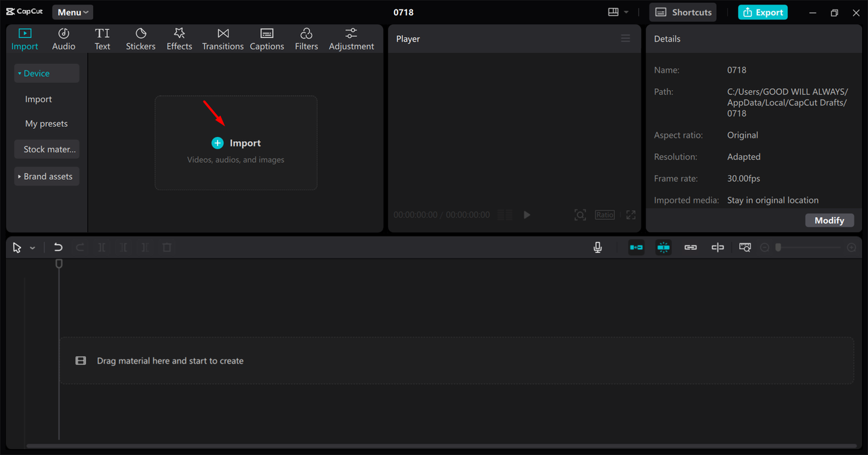Click the Export button

pos(763,12)
